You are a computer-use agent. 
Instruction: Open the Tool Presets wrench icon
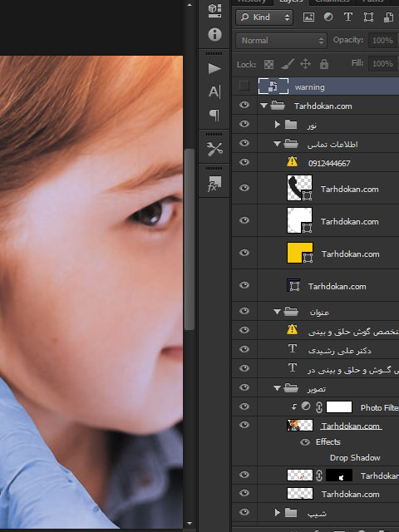pyautogui.click(x=214, y=149)
